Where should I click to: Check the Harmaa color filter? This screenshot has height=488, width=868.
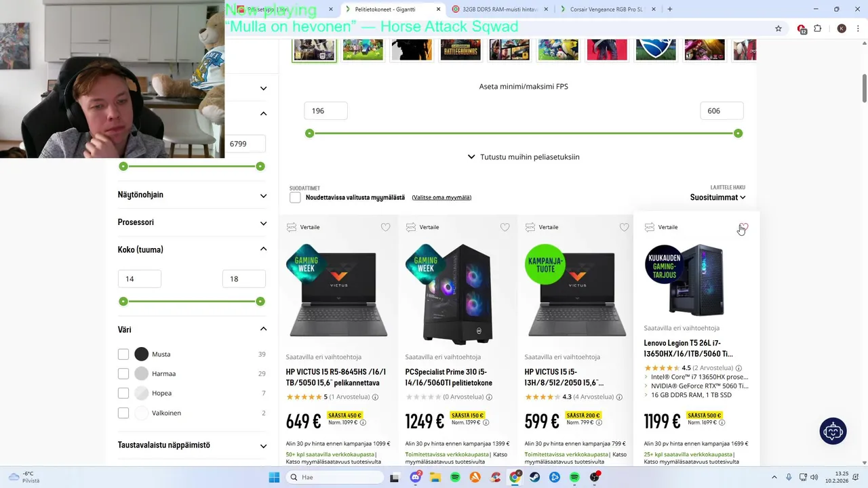pos(123,373)
